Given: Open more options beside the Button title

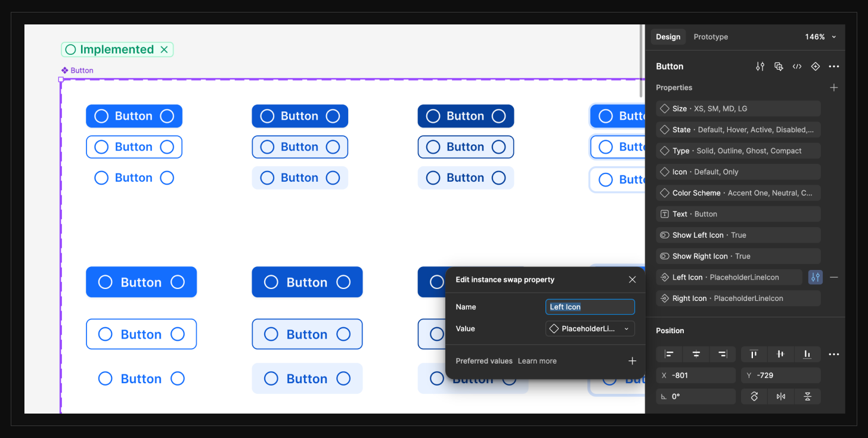Looking at the screenshot, I should coord(834,67).
